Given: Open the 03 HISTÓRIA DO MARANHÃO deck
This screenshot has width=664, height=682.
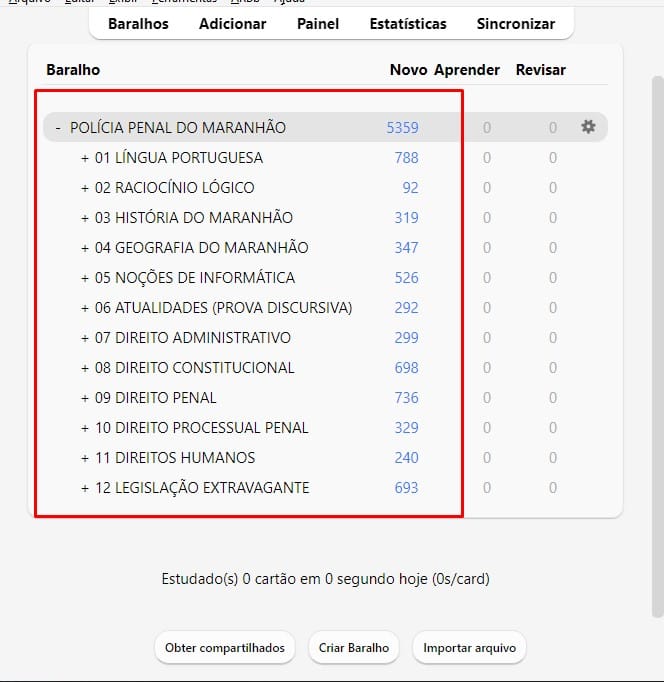Looking at the screenshot, I should tap(194, 218).
